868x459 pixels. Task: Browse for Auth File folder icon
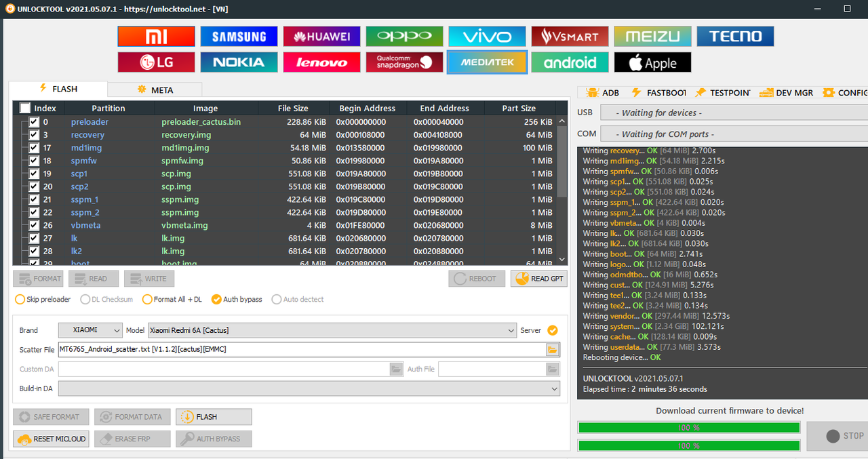(x=553, y=369)
